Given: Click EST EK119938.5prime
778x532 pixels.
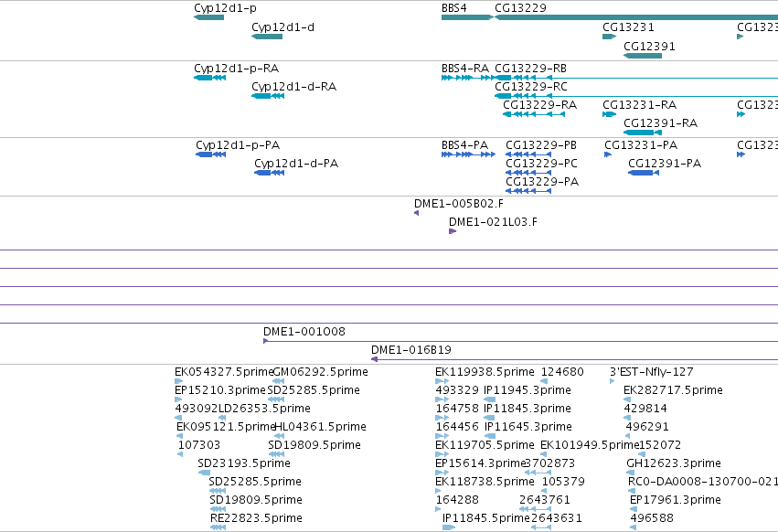Looking at the screenshot, I should point(442,381).
